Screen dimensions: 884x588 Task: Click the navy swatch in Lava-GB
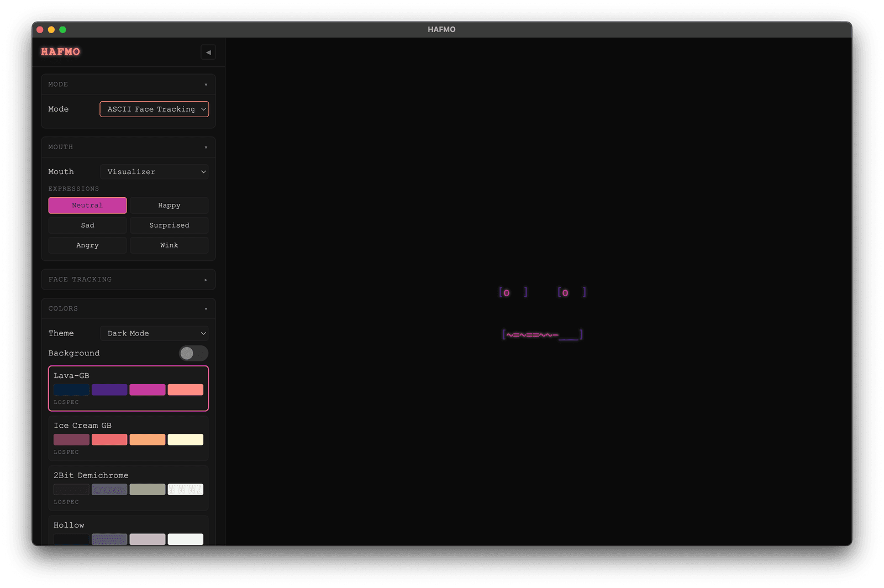pyautogui.click(x=71, y=390)
